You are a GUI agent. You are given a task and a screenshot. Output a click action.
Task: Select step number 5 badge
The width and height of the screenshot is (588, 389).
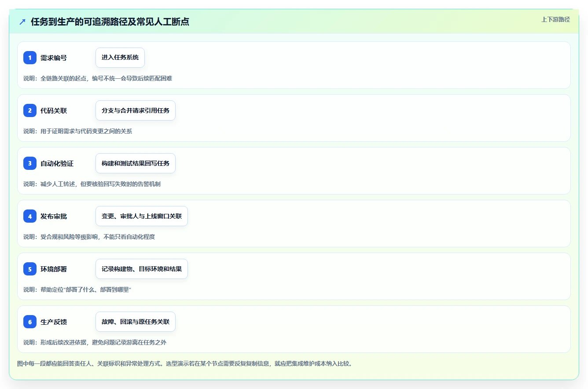tap(30, 269)
